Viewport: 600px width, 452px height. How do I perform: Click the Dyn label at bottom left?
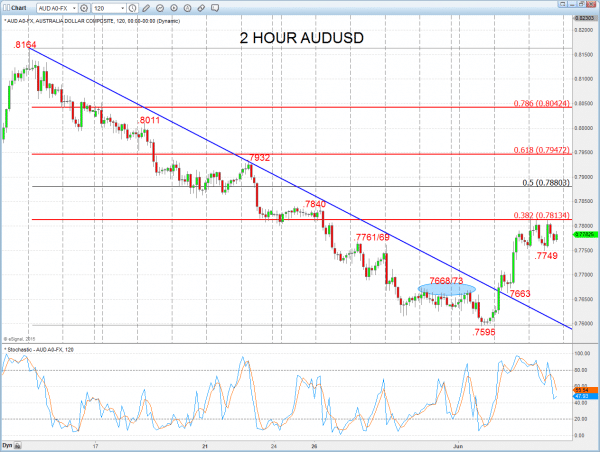7,445
